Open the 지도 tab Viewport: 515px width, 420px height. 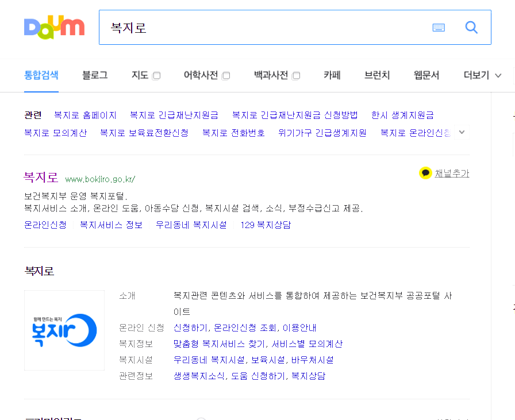140,75
